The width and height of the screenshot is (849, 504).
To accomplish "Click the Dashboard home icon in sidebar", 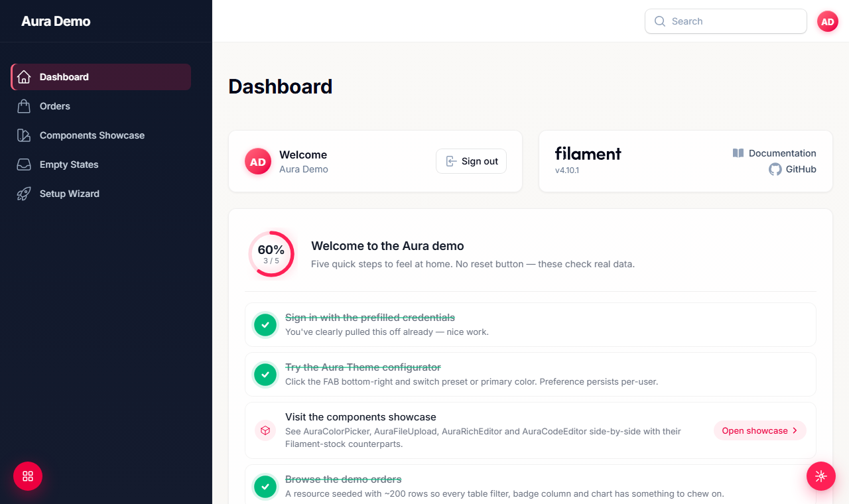I will click(24, 77).
